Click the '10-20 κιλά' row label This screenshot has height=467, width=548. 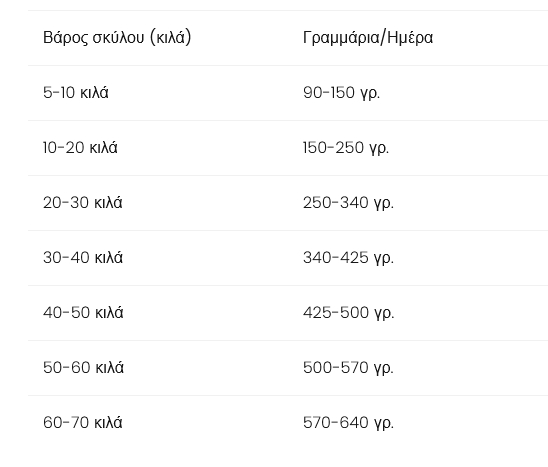(80, 148)
